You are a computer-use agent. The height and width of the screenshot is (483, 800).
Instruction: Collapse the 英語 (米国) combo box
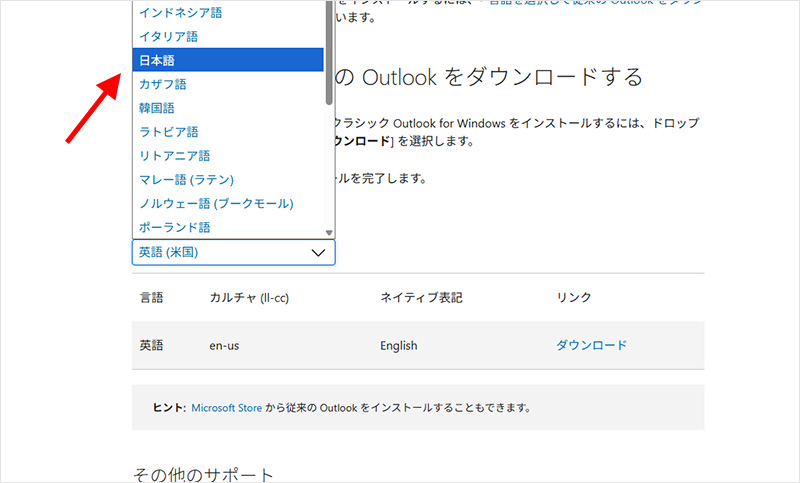click(233, 253)
